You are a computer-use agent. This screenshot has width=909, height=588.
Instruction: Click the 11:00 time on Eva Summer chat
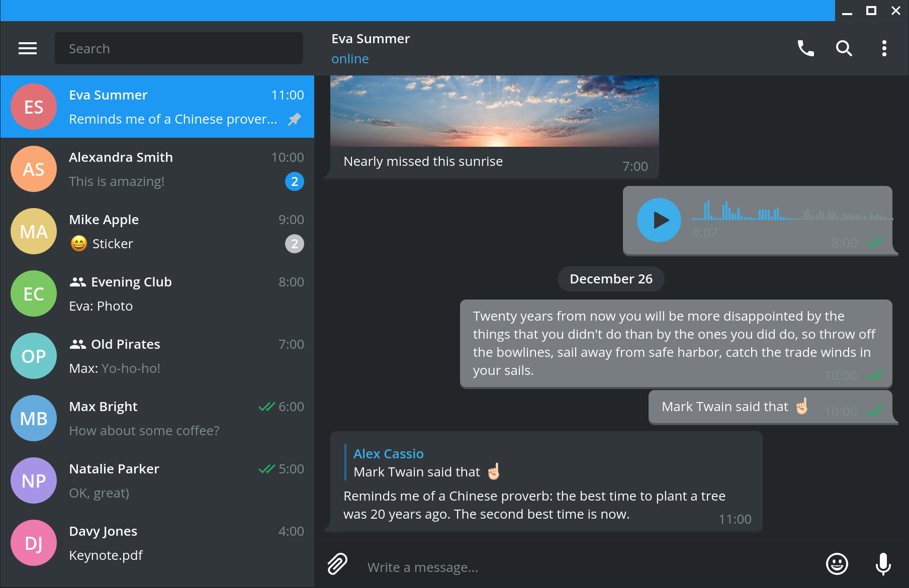[x=288, y=95]
